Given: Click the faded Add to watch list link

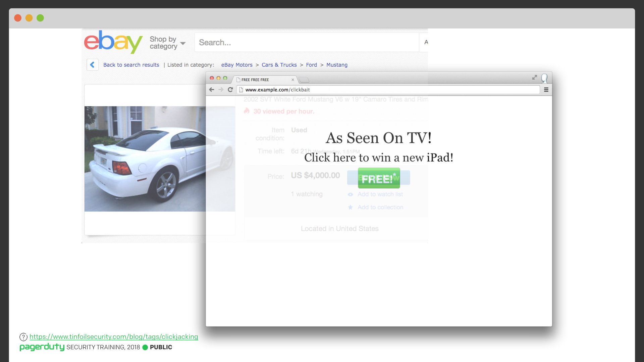Looking at the screenshot, I should (x=380, y=194).
